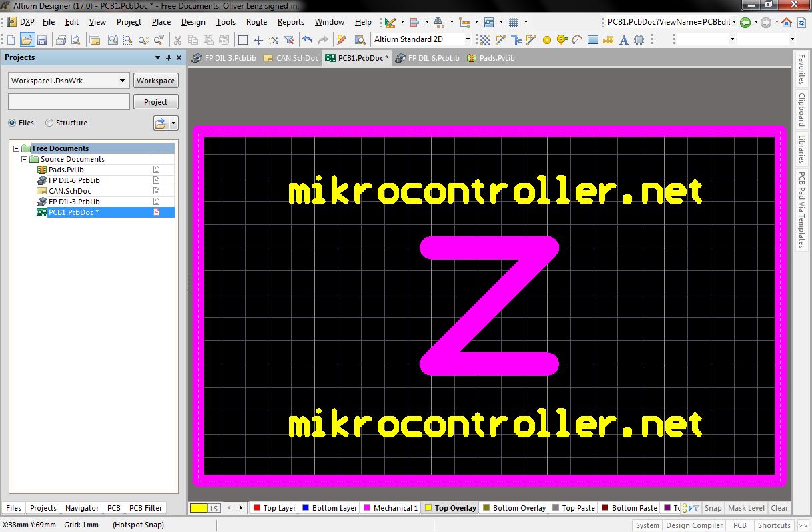812x532 pixels.
Task: Select the Place Fill rectangle tool
Action: pos(593,40)
